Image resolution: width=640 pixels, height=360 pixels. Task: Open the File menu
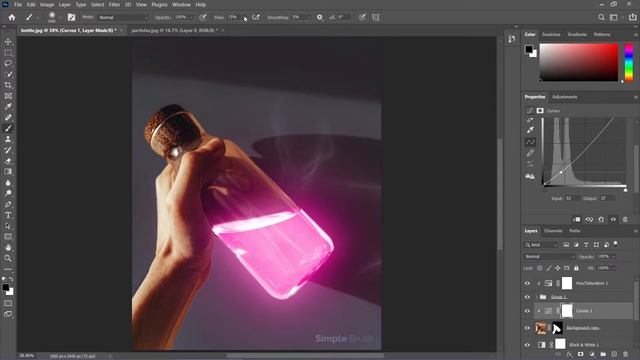18,4
